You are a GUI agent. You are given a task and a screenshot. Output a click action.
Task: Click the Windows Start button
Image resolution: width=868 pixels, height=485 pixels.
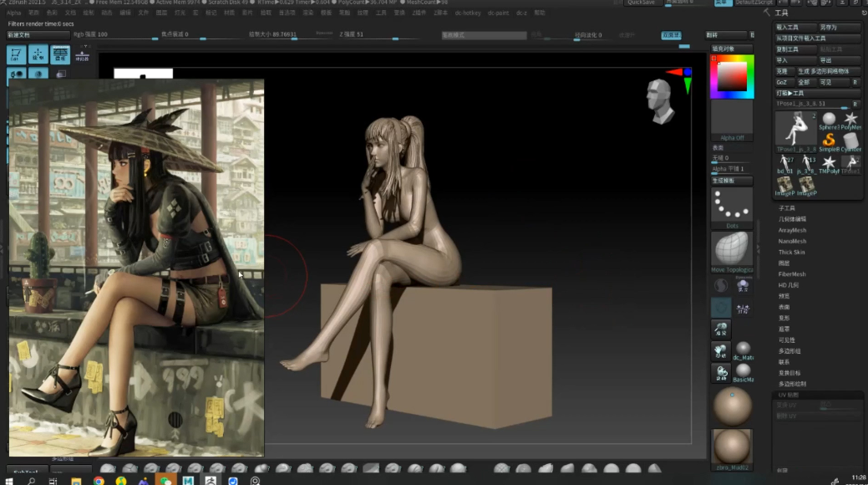point(9,481)
